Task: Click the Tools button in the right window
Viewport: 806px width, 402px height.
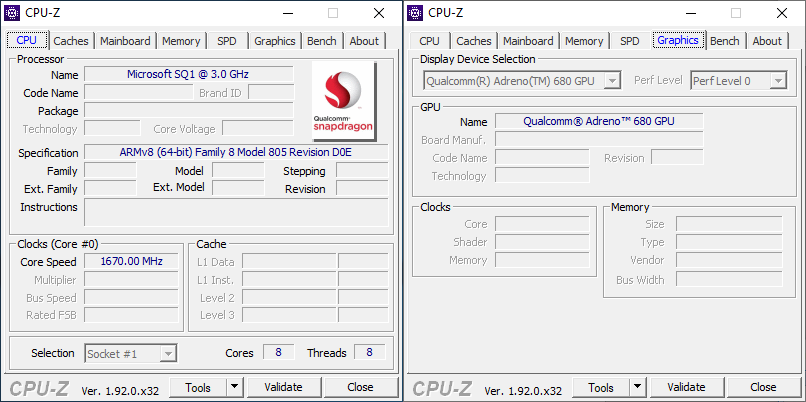Action: (601, 387)
